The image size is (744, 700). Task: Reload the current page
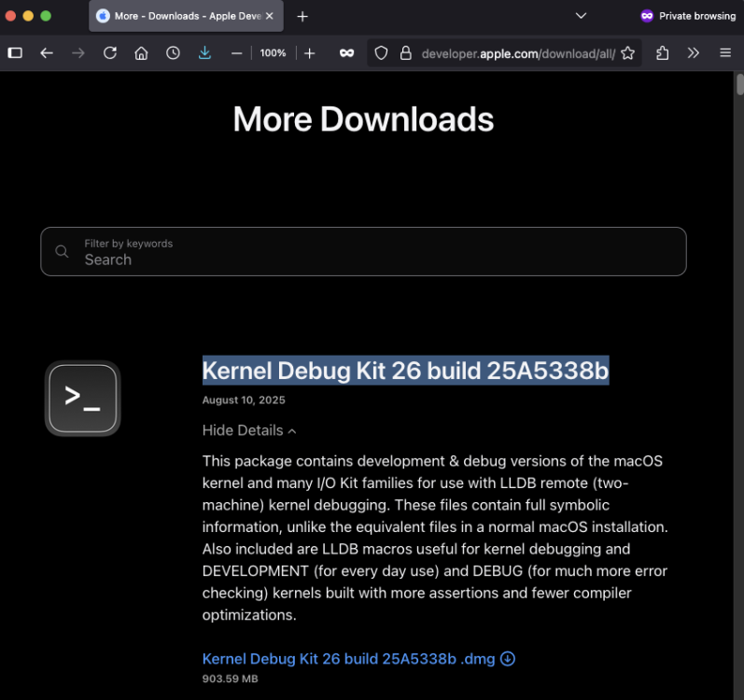(x=110, y=52)
